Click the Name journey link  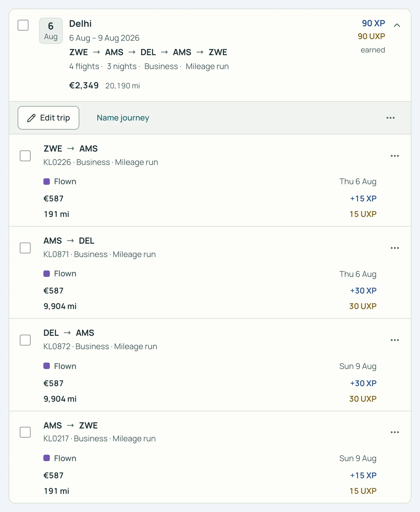tap(123, 118)
